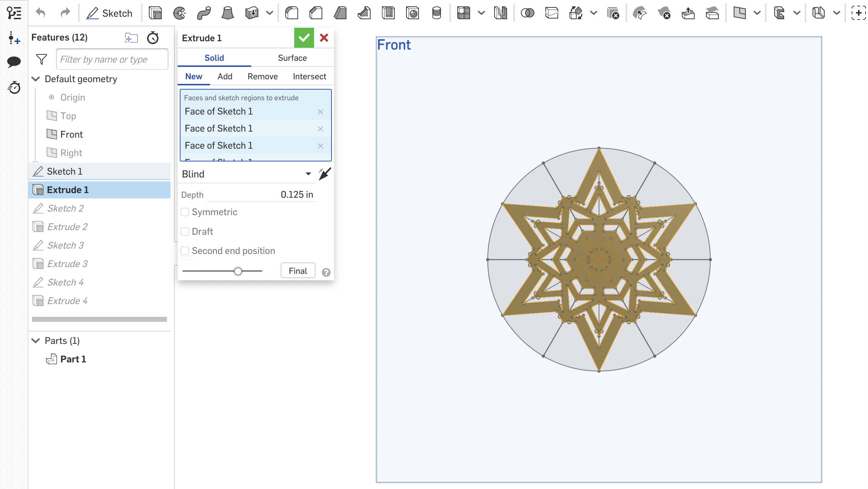Screen dimensions: 868x489
Task: Select the Extrude tool in toolbar
Action: pos(155,13)
